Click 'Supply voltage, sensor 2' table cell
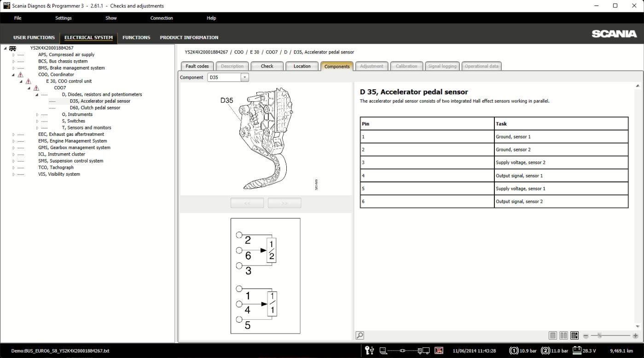The width and height of the screenshot is (644, 358). pos(561,162)
